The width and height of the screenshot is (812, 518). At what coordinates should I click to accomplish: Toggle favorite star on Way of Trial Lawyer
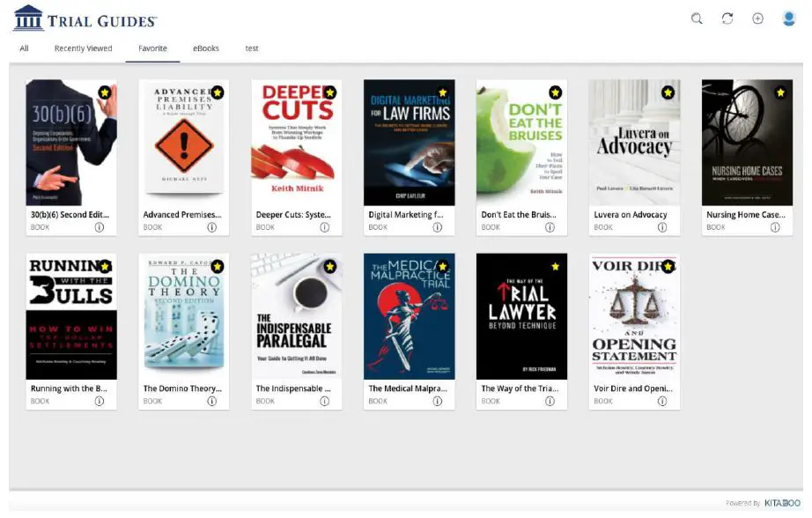(556, 267)
